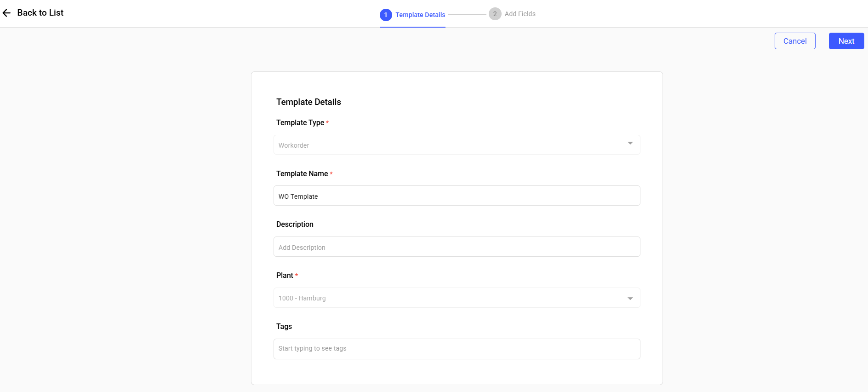Expand the Template Type dropdown arrow

(630, 144)
